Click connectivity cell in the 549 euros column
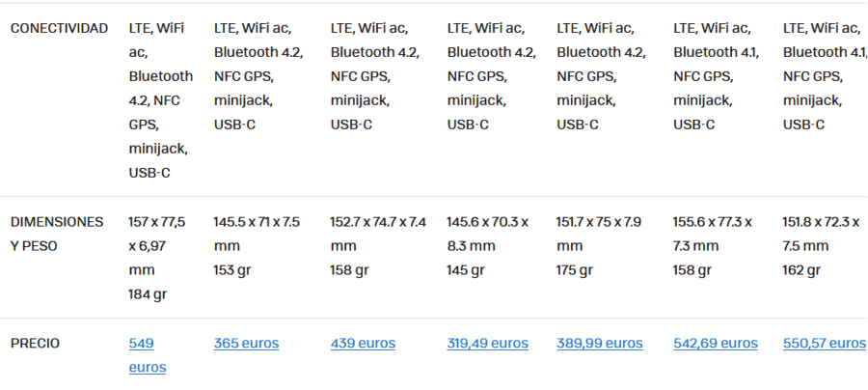 [161, 100]
